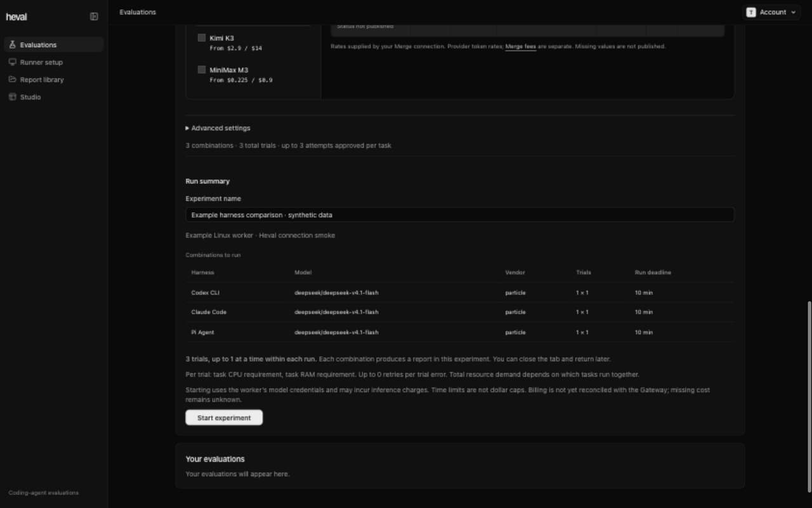Image resolution: width=812 pixels, height=508 pixels.
Task: Click the "Example Linux worker" description line
Action: [260, 236]
